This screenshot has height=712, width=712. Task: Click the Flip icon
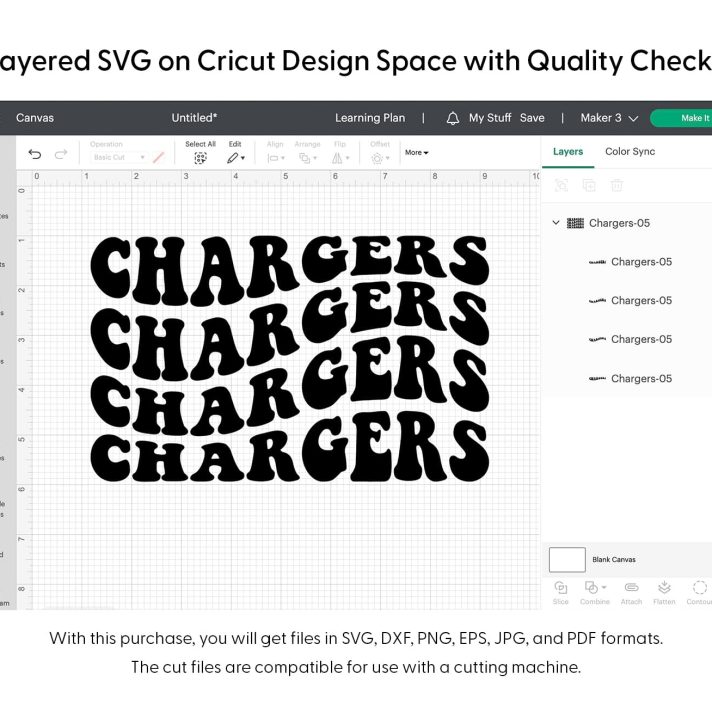click(x=337, y=158)
